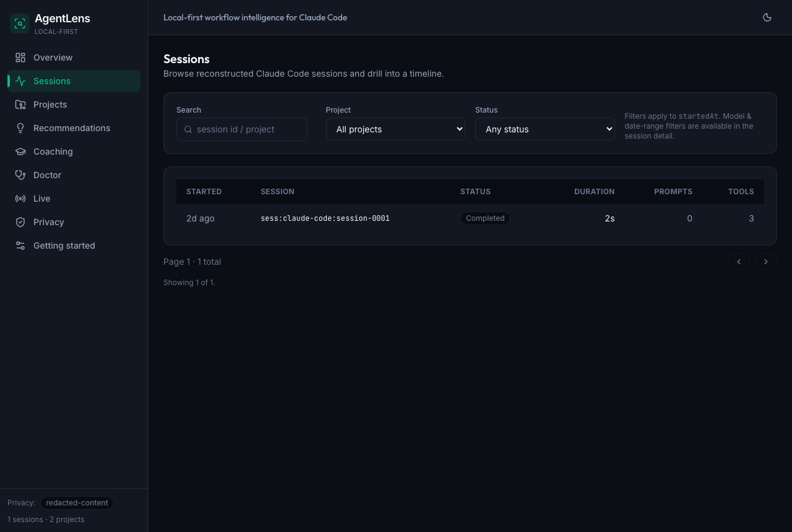
Task: Click the prompts count '0'
Action: (x=689, y=218)
